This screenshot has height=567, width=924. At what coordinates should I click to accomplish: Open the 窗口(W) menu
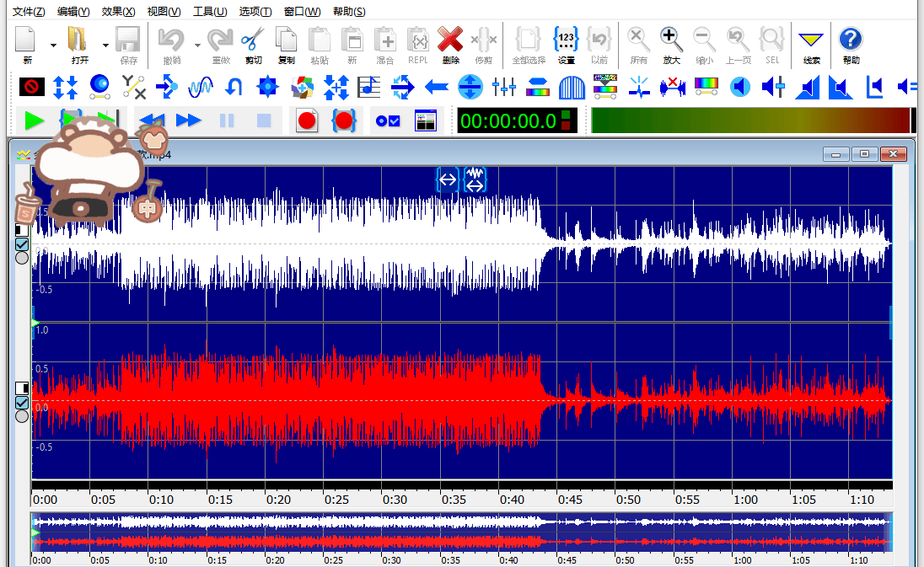coord(303,11)
